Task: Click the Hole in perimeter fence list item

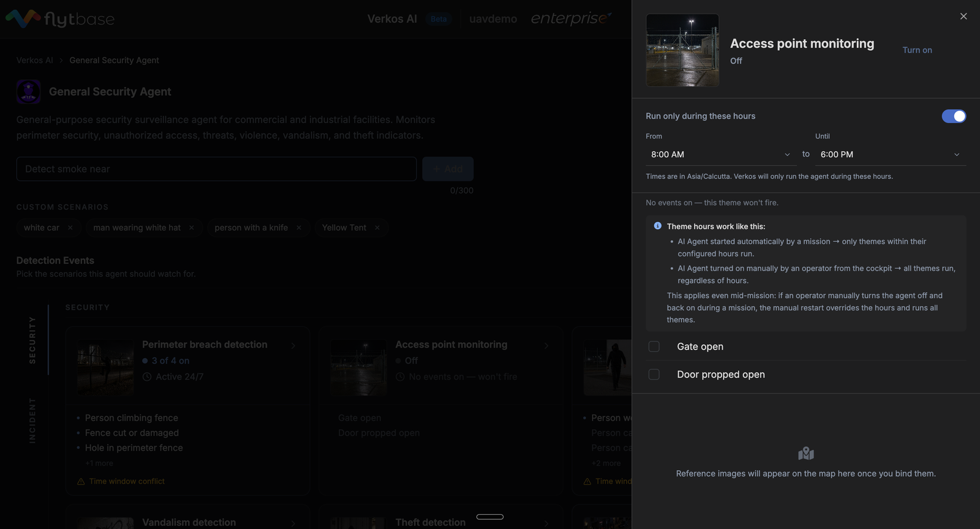Action: click(134, 448)
